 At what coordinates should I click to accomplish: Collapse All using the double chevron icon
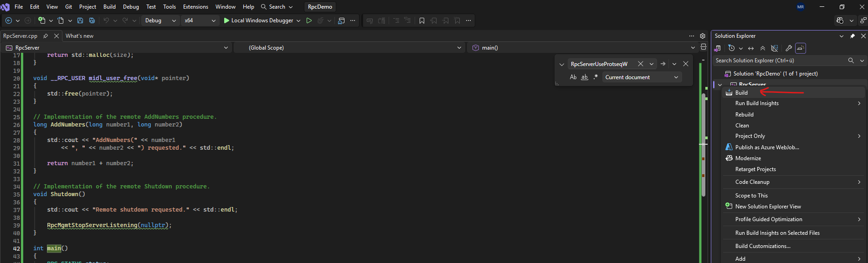tap(763, 48)
